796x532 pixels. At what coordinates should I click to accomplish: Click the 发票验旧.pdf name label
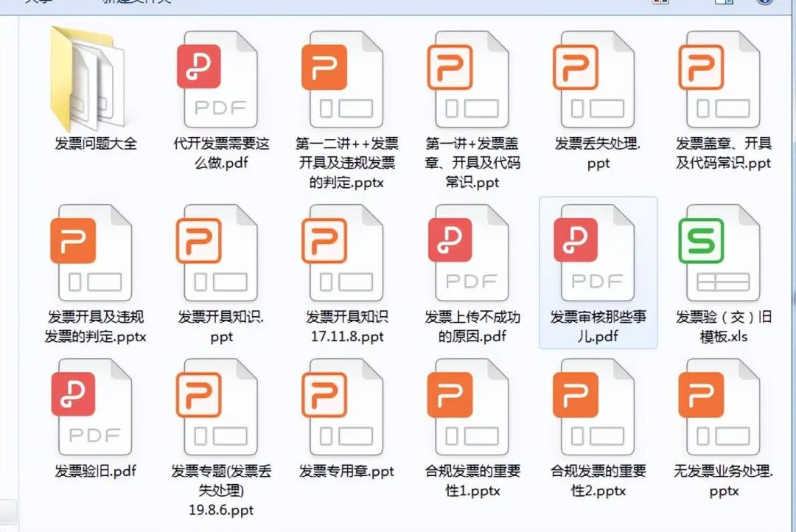95,471
